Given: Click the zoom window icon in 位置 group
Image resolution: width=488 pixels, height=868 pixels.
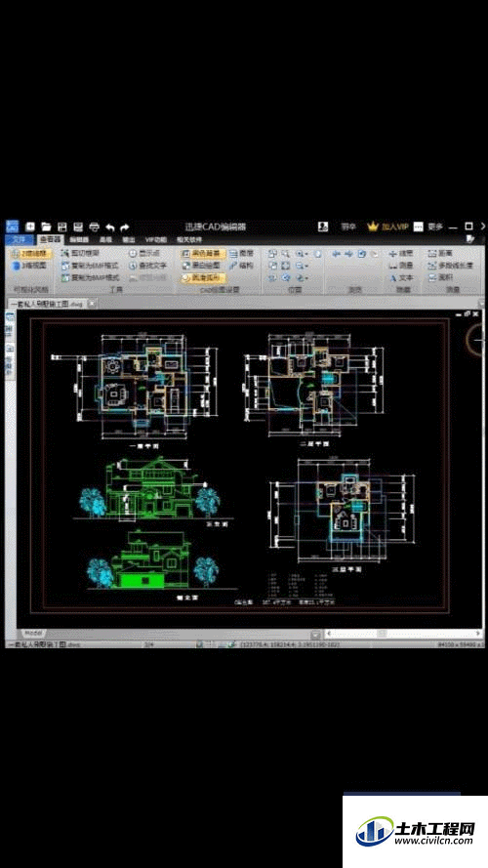Looking at the screenshot, I should click(272, 254).
